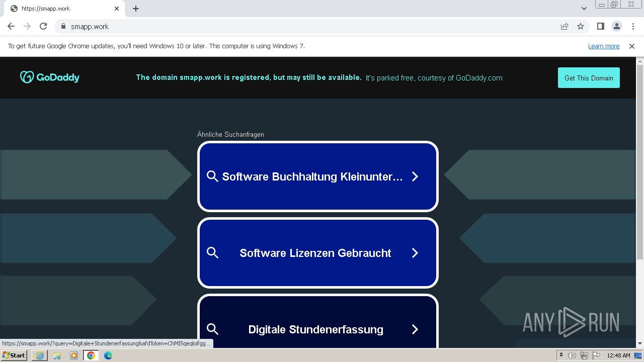Open Microsoft Edge from the taskbar
Viewport: 644px width, 362px height.
(108, 355)
